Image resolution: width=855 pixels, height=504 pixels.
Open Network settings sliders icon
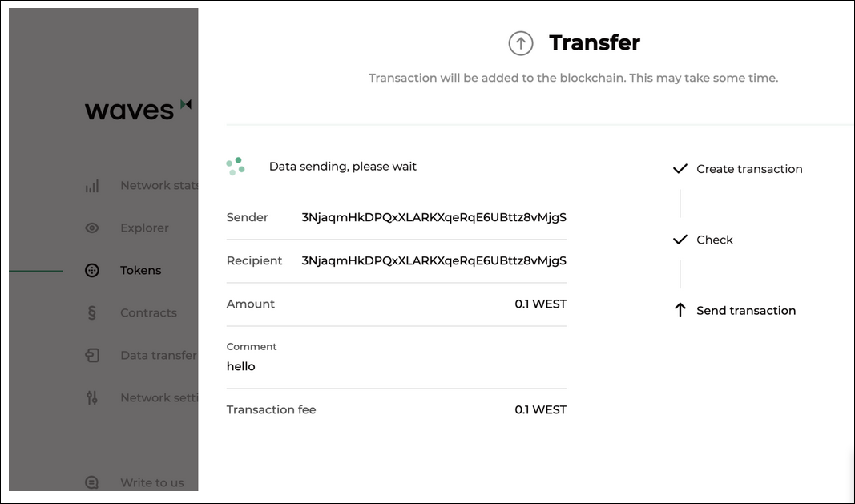pyautogui.click(x=92, y=397)
